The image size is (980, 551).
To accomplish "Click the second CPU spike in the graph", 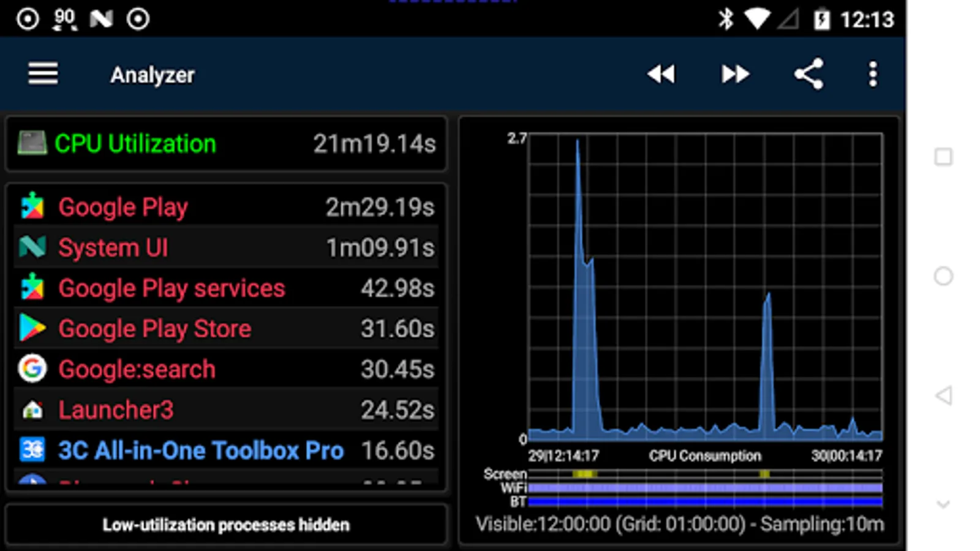I will (x=767, y=367).
